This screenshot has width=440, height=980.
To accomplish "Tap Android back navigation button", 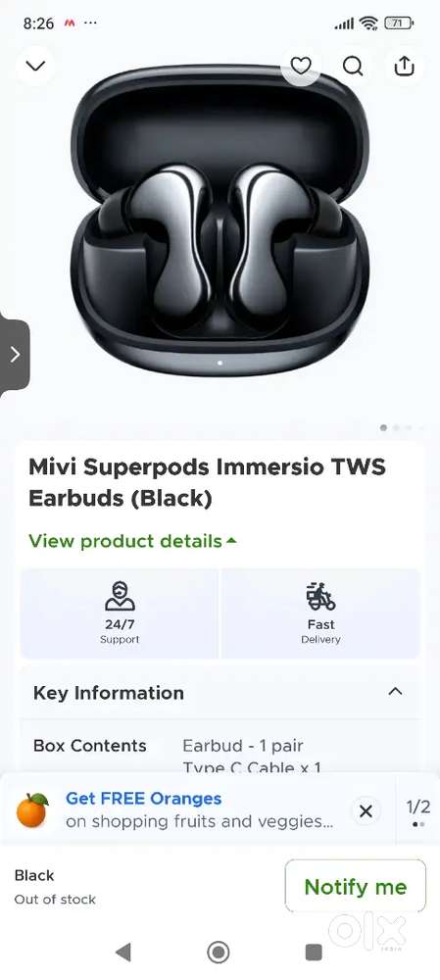I will (123, 953).
